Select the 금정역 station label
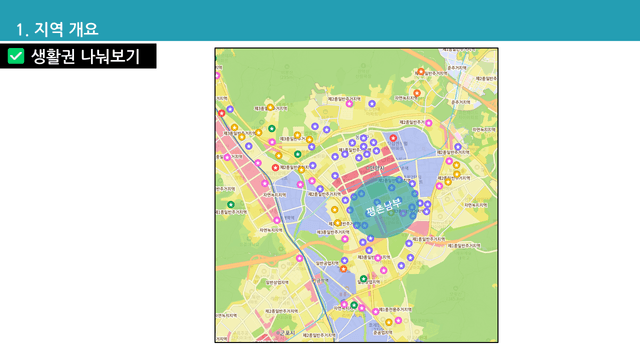The image size is (640, 360). tap(320, 280)
